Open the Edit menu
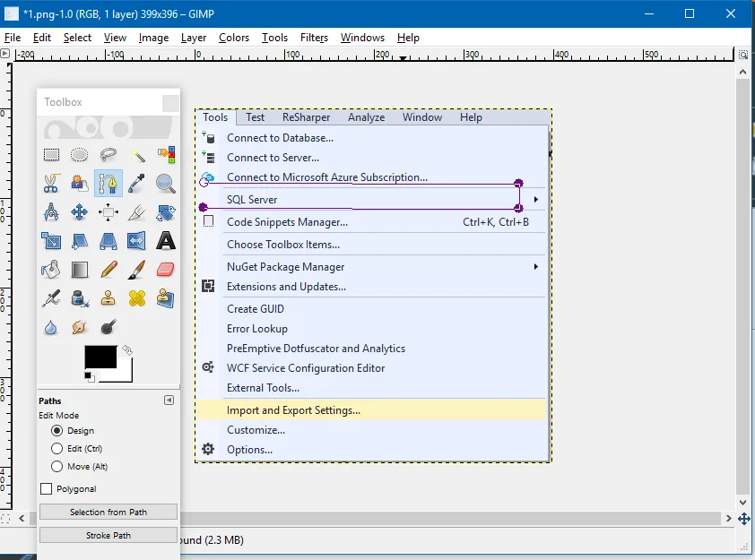Image resolution: width=755 pixels, height=560 pixels. point(42,38)
